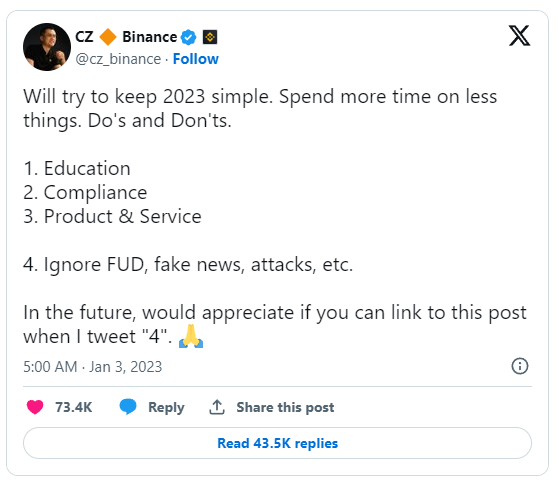Click the line 'Ignore FUD, fake news, attacks'

pyautogui.click(x=188, y=265)
